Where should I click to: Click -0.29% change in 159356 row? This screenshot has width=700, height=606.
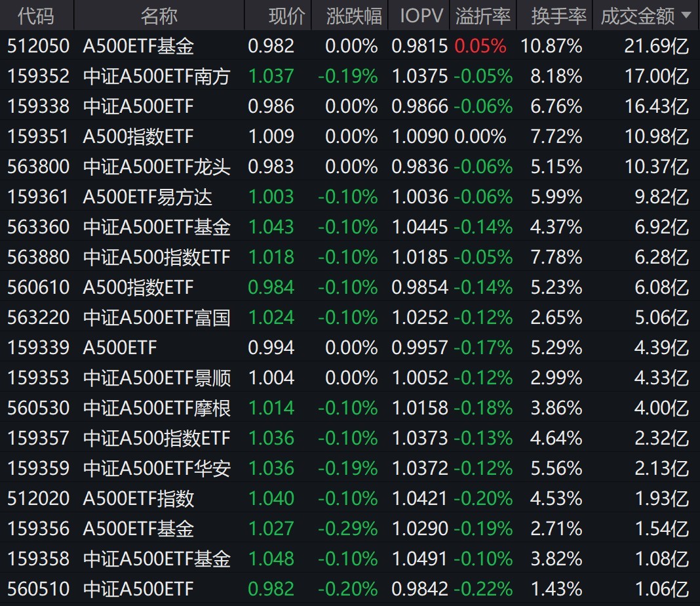click(x=348, y=529)
